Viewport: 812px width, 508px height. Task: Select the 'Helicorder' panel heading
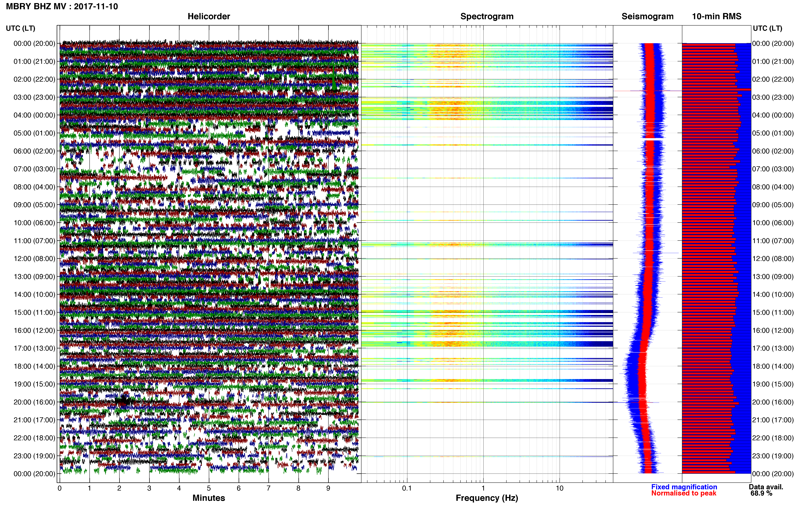[209, 16]
